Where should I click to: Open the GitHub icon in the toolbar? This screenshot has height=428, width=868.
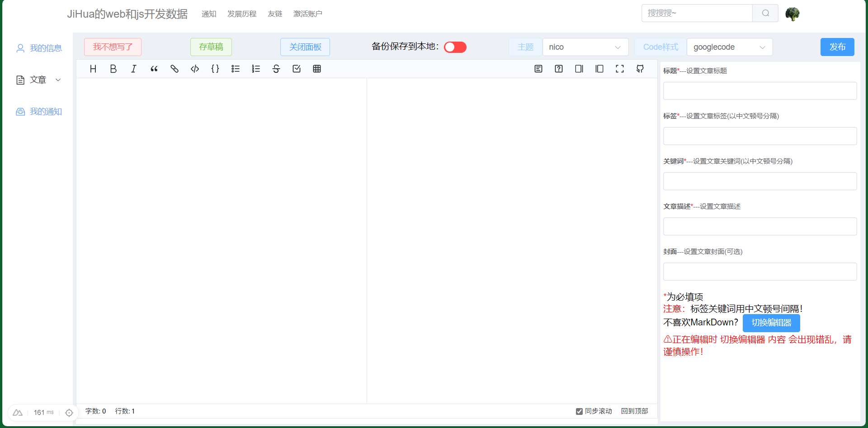[x=640, y=69]
